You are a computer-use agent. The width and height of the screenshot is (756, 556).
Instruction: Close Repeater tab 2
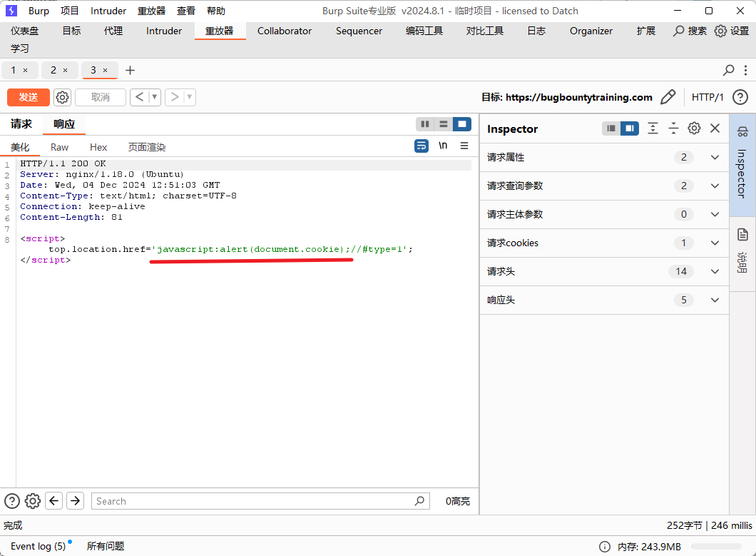tap(65, 71)
